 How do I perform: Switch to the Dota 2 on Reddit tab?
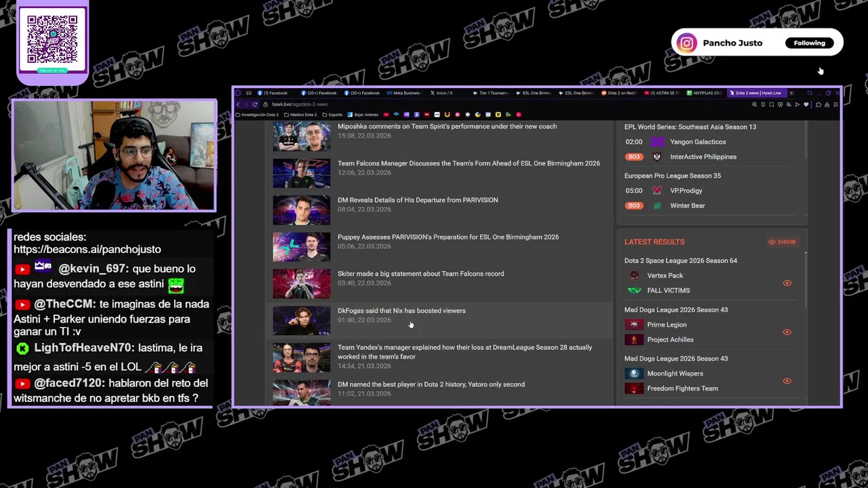pyautogui.click(x=619, y=93)
